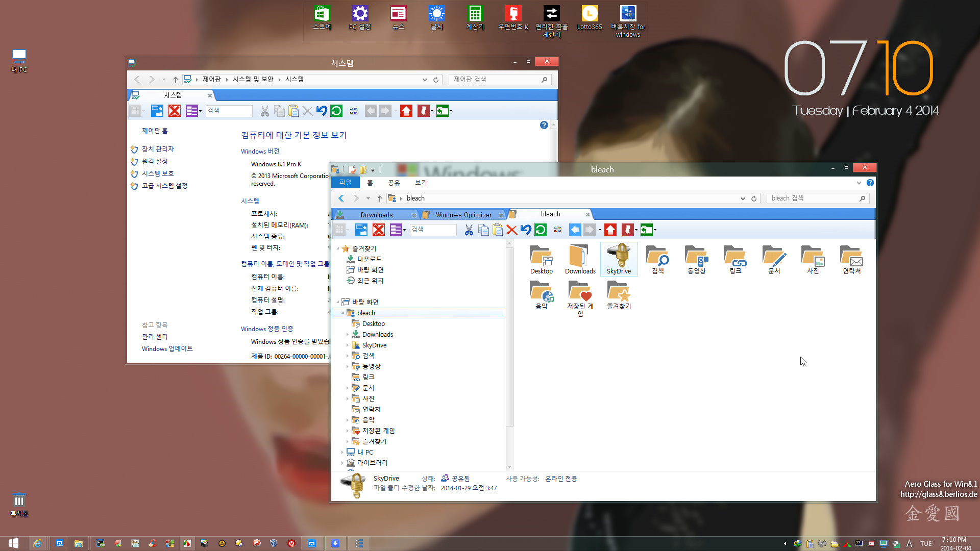Expand the 내 PC tree node
This screenshot has height=551, width=980.
click(x=342, y=453)
